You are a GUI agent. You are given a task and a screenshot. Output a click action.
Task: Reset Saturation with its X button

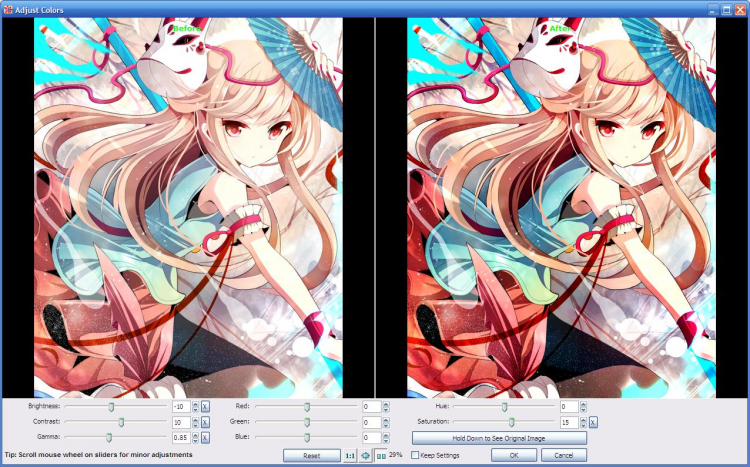pyautogui.click(x=593, y=422)
